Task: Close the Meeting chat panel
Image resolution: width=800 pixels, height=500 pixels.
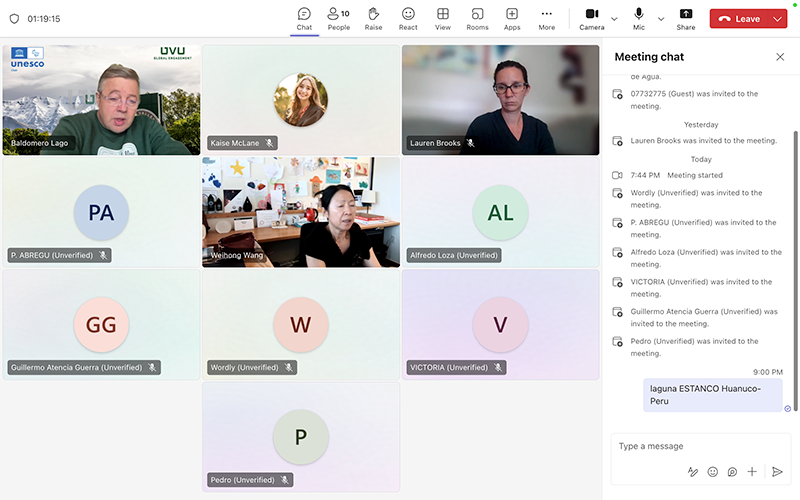Action: (780, 57)
